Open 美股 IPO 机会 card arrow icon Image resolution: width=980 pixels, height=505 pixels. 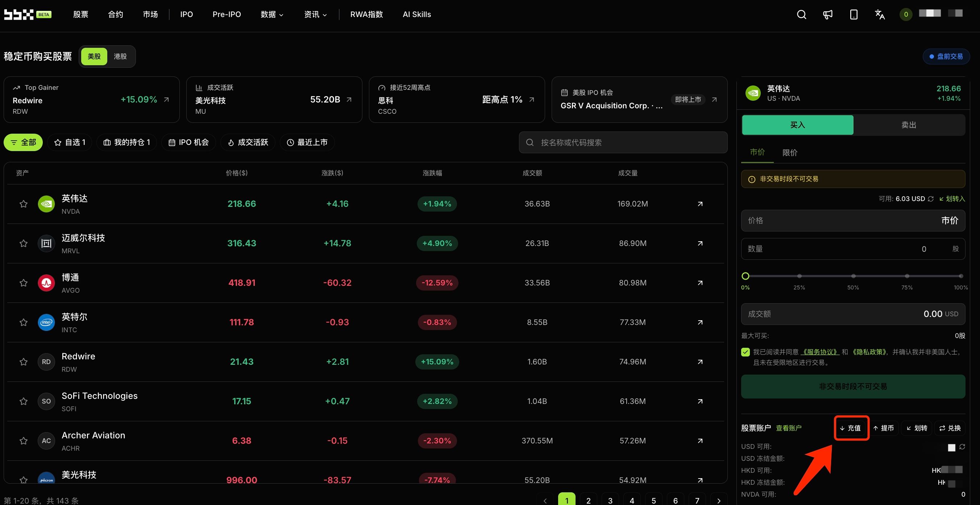[x=714, y=100]
